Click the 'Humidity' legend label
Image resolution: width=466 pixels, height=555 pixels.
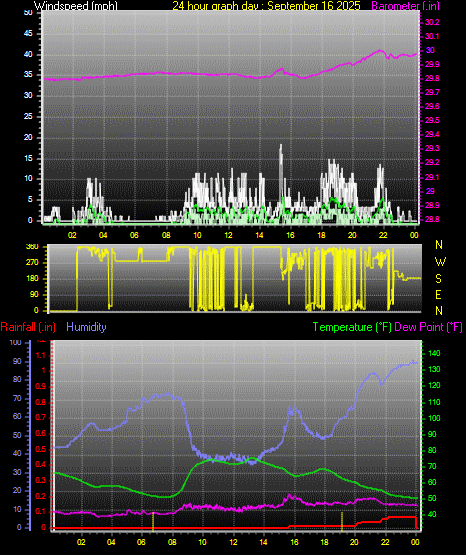(x=86, y=327)
